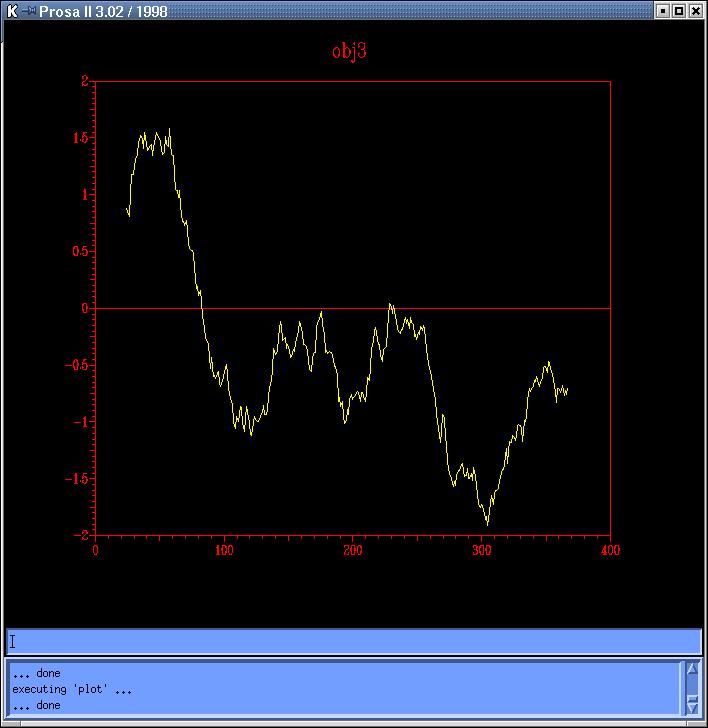Click the last '... done' log line

(x=36, y=705)
